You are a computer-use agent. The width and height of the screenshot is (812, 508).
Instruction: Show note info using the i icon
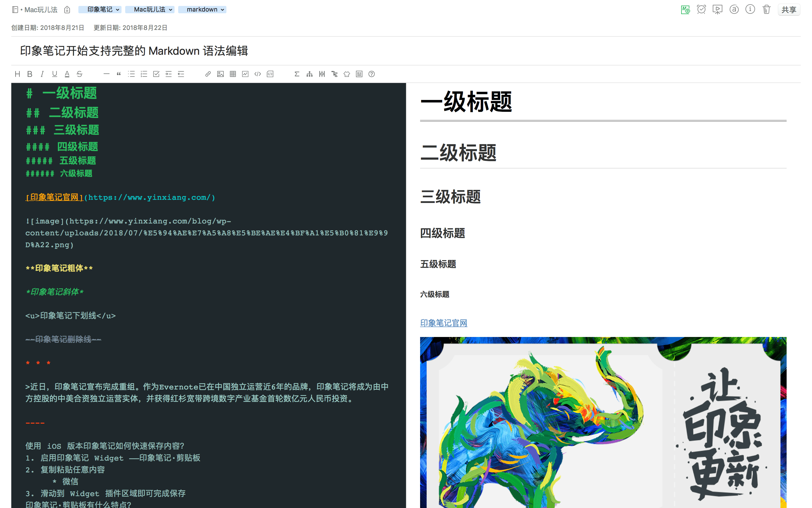[x=750, y=9]
